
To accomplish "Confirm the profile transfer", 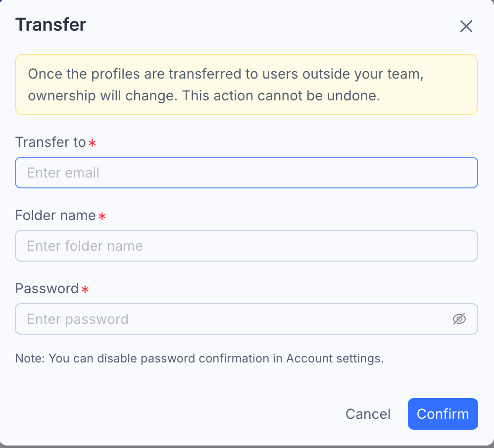I will [443, 414].
